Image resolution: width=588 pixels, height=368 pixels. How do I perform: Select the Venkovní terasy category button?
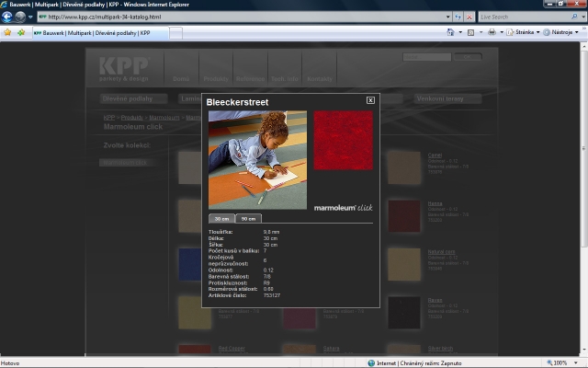pos(447,98)
